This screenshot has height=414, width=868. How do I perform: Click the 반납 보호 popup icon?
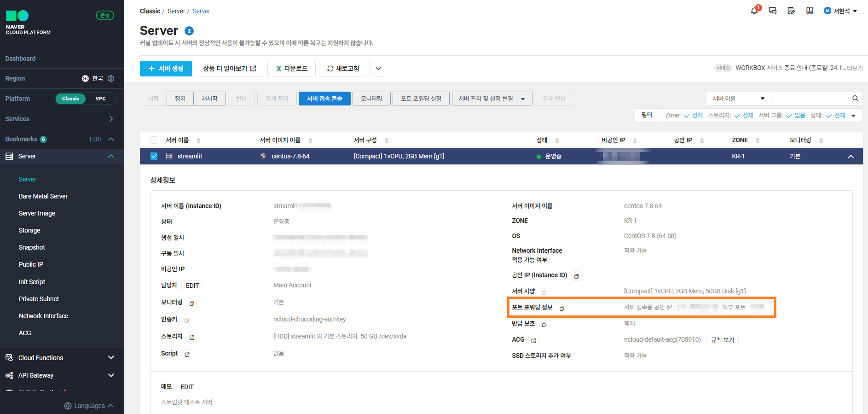point(544,325)
